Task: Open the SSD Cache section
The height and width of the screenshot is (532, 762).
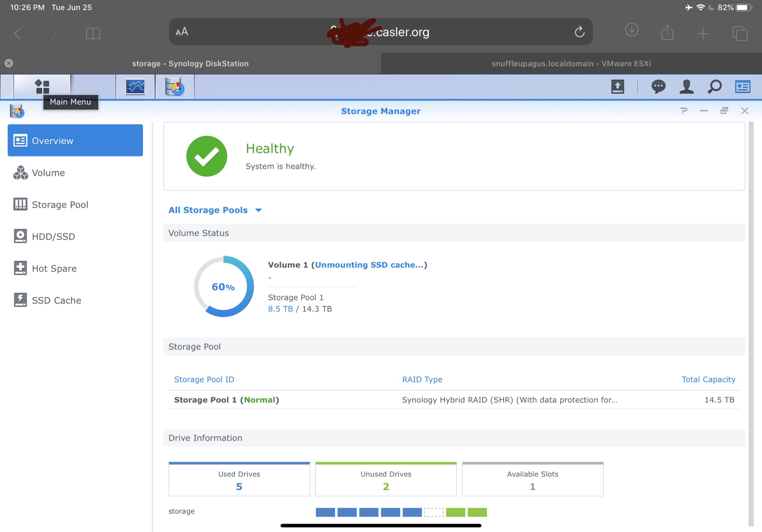Action: pyautogui.click(x=75, y=300)
